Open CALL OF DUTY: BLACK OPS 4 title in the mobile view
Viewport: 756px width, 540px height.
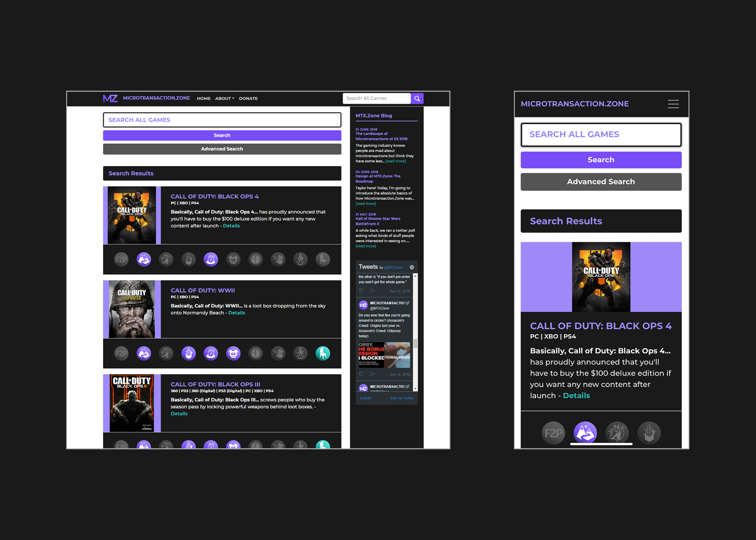coord(601,326)
